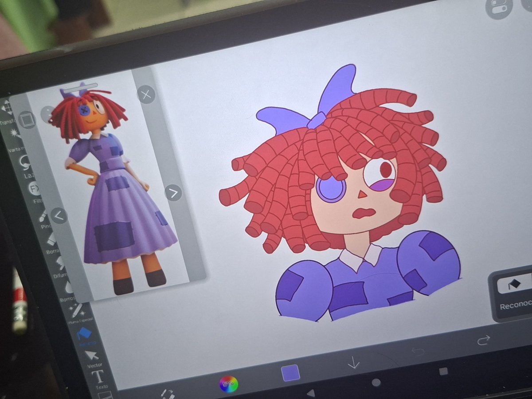Tap the Android home circle button

tap(376, 382)
